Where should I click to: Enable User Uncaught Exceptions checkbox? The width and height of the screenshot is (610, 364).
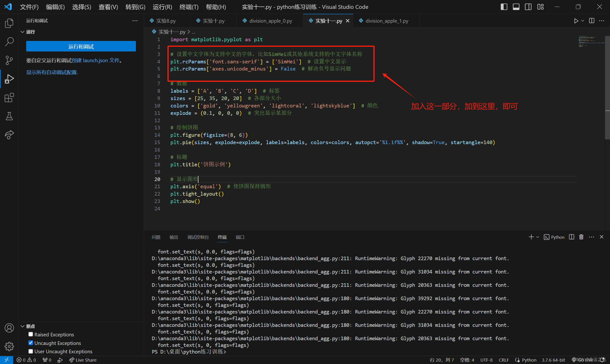31,351
